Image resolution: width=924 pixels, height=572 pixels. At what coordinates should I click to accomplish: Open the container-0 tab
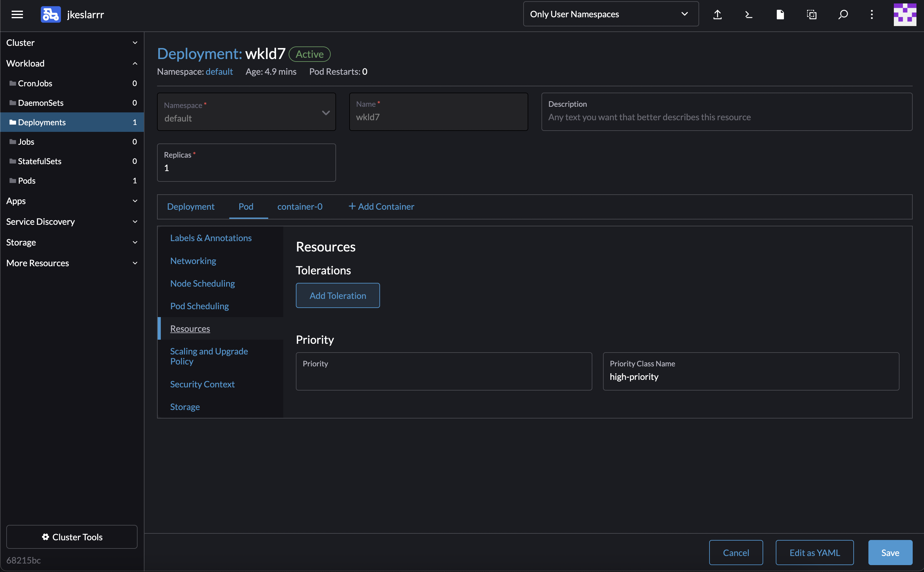click(x=300, y=207)
